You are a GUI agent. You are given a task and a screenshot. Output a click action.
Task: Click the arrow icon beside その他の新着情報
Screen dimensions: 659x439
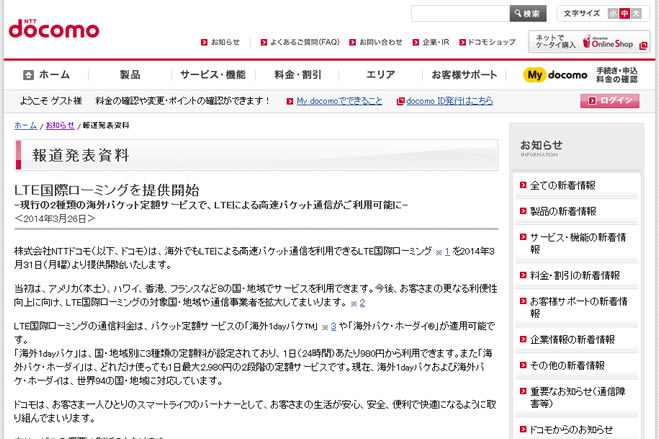point(523,365)
